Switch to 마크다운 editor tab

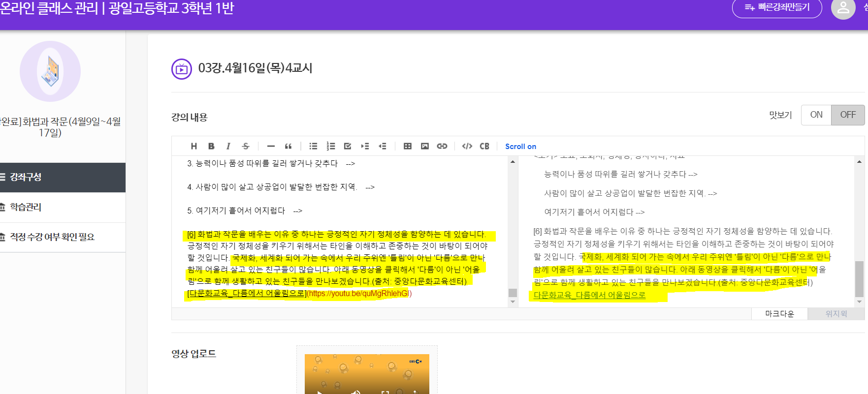pos(779,314)
